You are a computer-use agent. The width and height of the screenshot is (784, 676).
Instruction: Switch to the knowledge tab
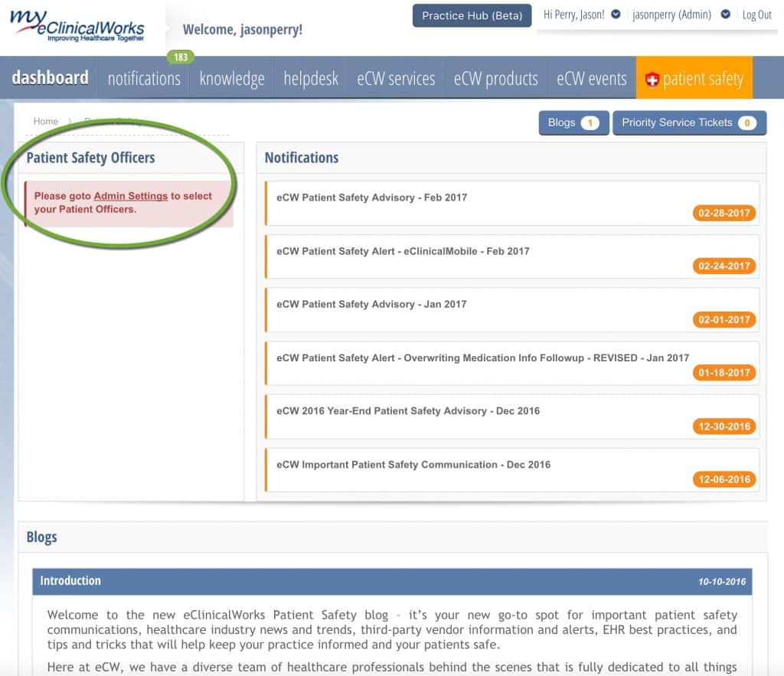[232, 79]
